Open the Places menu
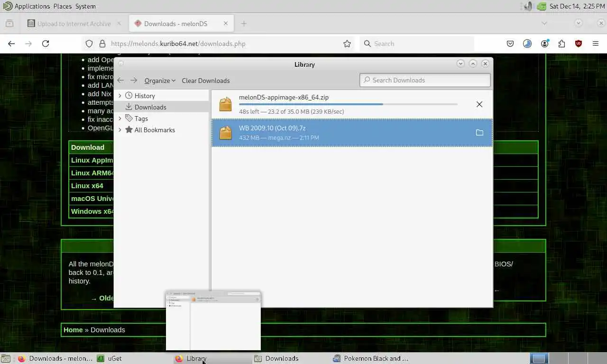607x364 pixels. point(63,6)
